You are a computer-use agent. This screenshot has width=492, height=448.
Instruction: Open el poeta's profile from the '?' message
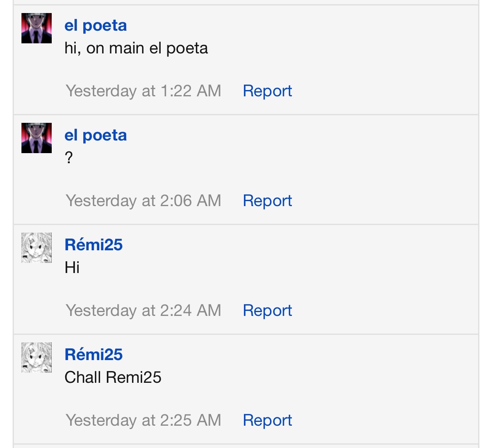95,135
